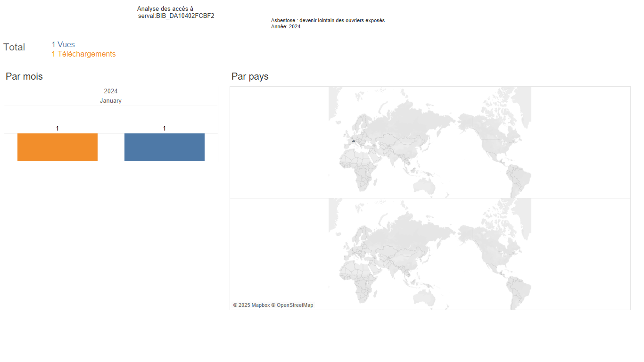Click the "Total" label
Viewport: 644px width, 362px height.
(14, 47)
